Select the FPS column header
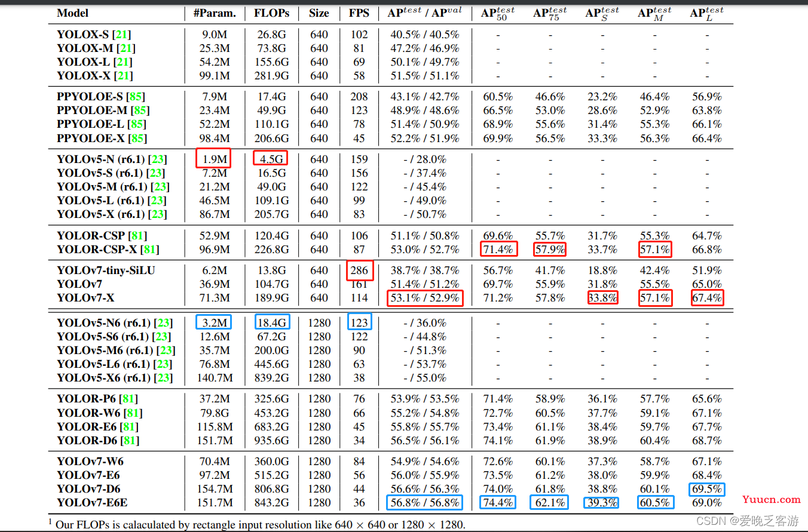 359,13
